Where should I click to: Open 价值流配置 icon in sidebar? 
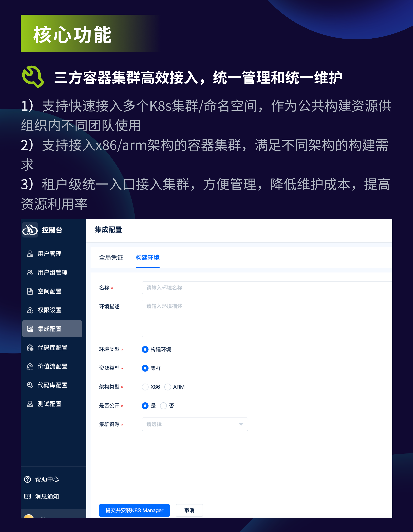tap(30, 366)
